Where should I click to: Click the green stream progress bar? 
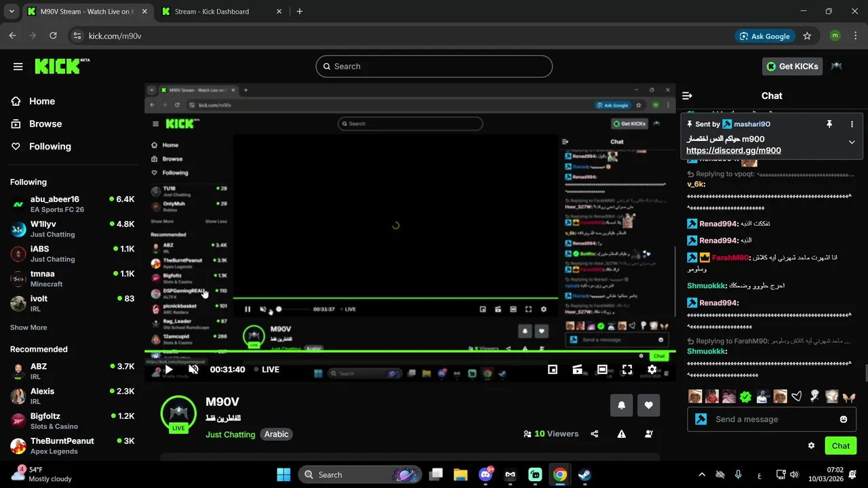click(410, 351)
